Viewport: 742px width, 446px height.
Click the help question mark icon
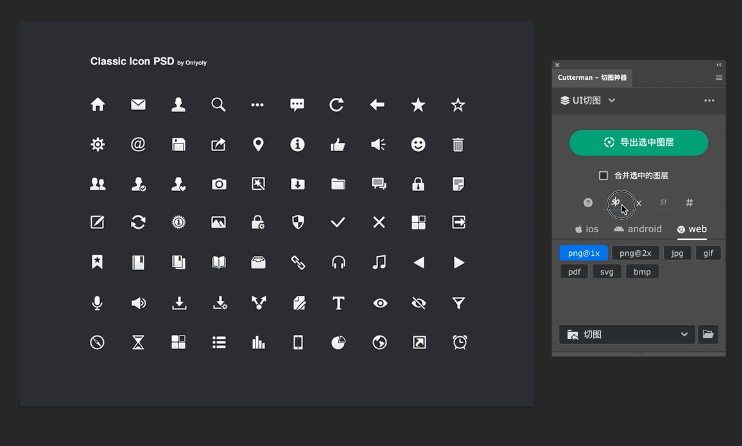588,203
